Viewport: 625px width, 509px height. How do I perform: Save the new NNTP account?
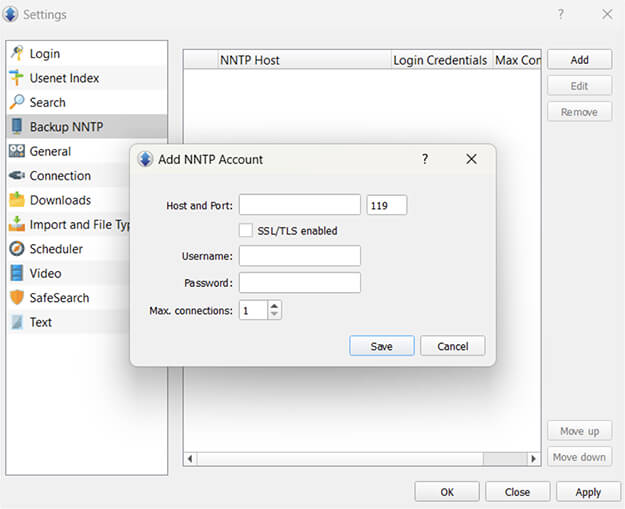coord(381,346)
